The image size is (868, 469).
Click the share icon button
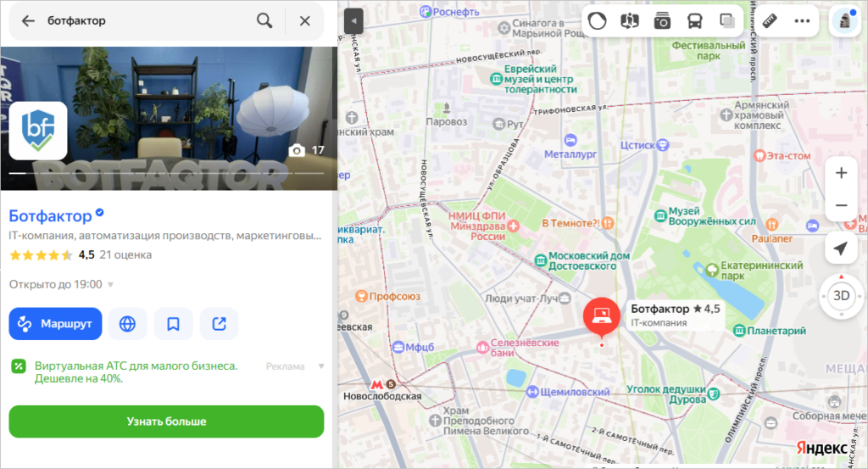pos(220,323)
